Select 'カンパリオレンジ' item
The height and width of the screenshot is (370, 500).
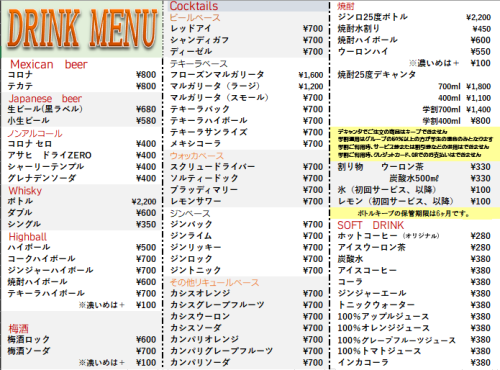pyautogui.click(x=204, y=339)
